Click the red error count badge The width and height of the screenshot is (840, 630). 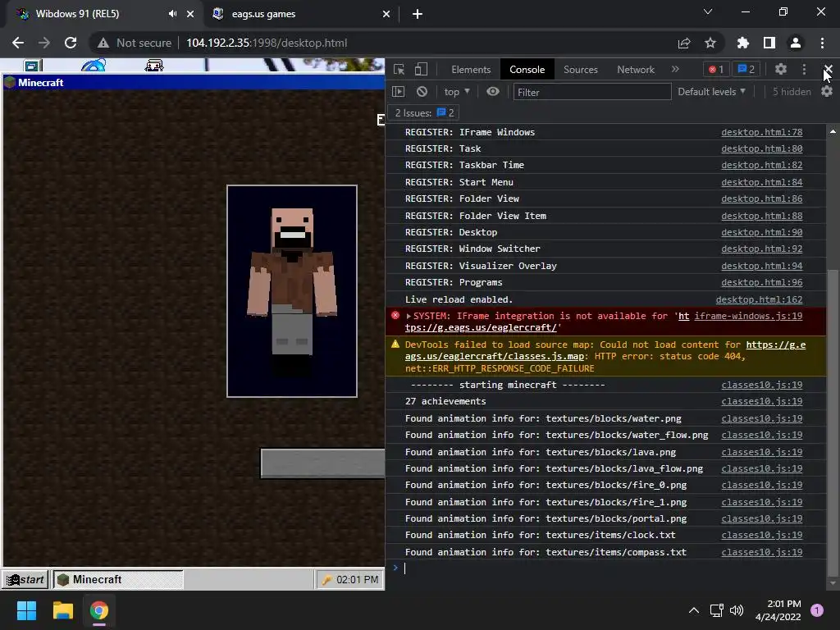click(715, 69)
